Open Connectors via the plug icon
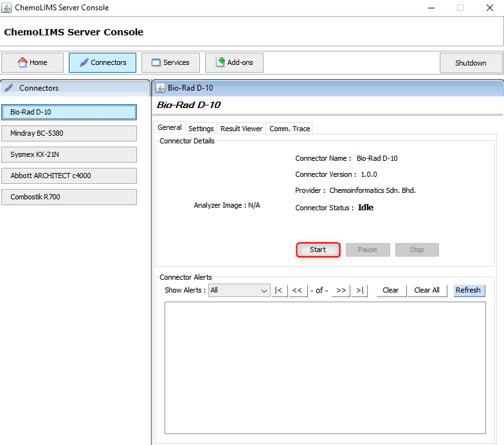 click(x=84, y=62)
